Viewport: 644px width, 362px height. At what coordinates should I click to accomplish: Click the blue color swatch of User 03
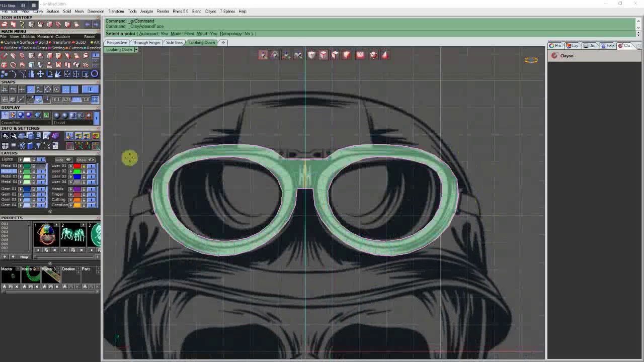click(x=77, y=176)
